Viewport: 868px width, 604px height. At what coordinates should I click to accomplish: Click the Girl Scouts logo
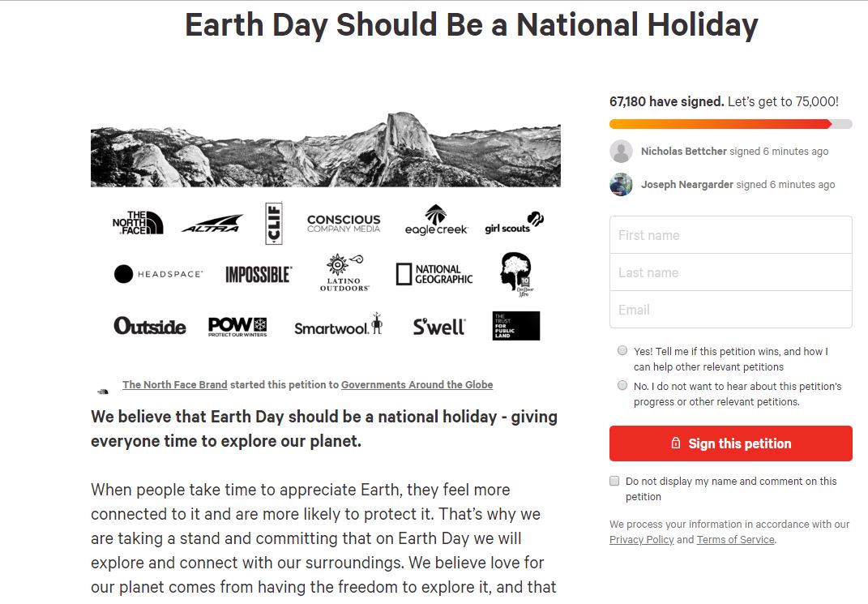point(514,223)
